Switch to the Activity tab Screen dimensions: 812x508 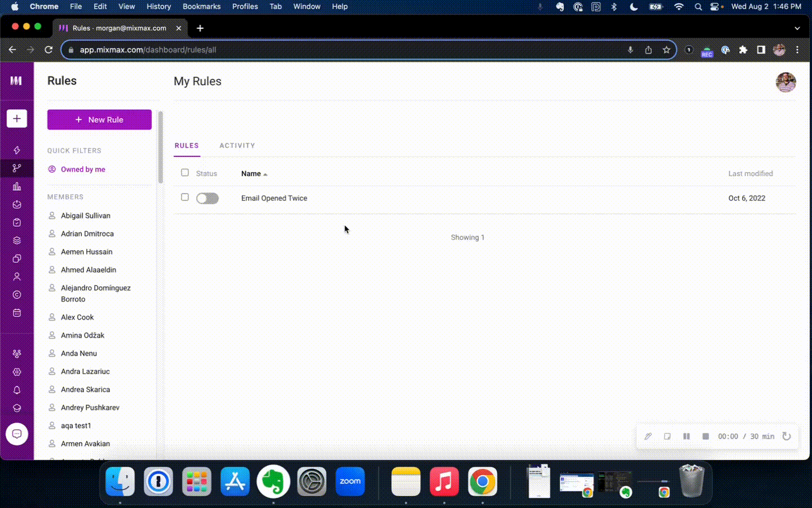(x=237, y=146)
